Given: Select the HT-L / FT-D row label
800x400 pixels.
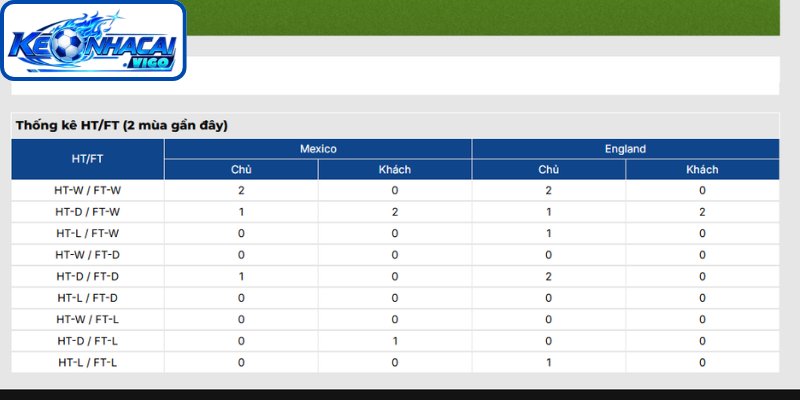Looking at the screenshot, I should [x=88, y=298].
